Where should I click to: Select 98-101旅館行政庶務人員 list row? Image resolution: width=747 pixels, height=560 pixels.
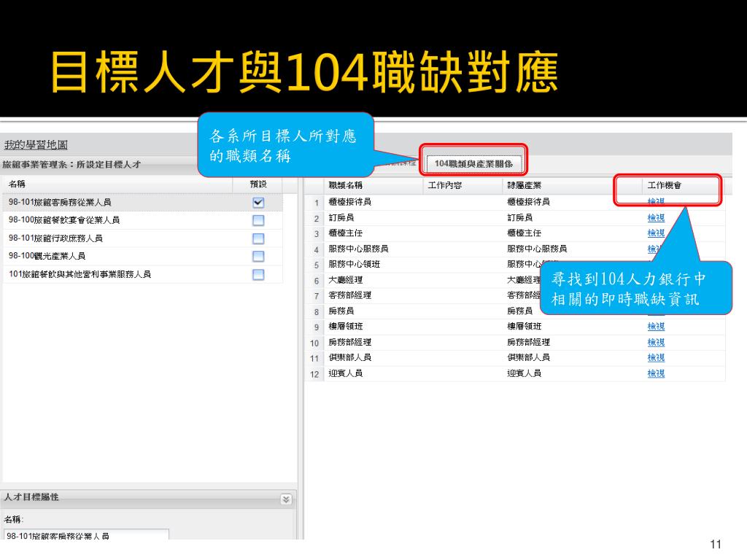coord(143,238)
